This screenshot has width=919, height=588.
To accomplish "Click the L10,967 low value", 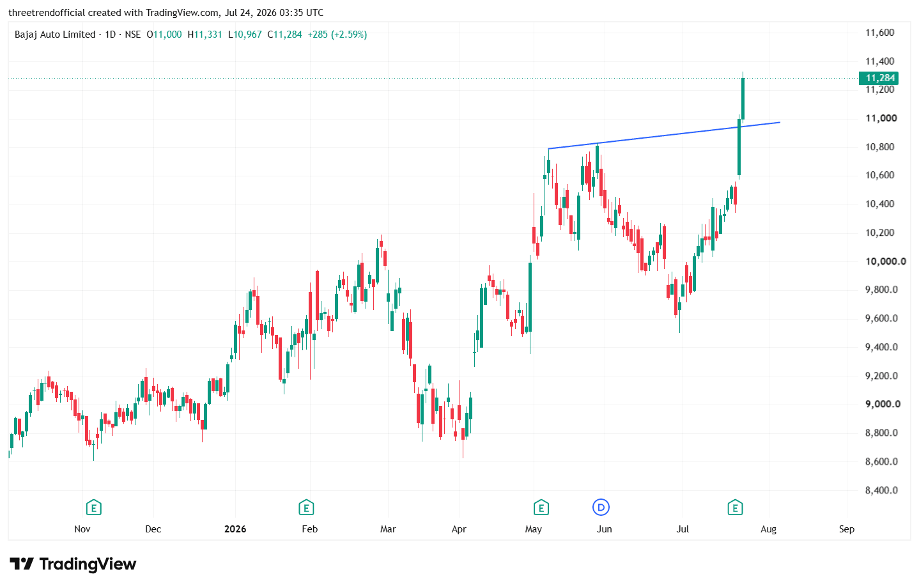I will [x=245, y=35].
